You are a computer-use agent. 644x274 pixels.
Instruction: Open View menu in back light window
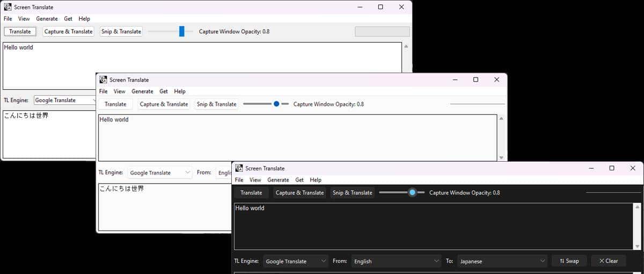tap(24, 19)
